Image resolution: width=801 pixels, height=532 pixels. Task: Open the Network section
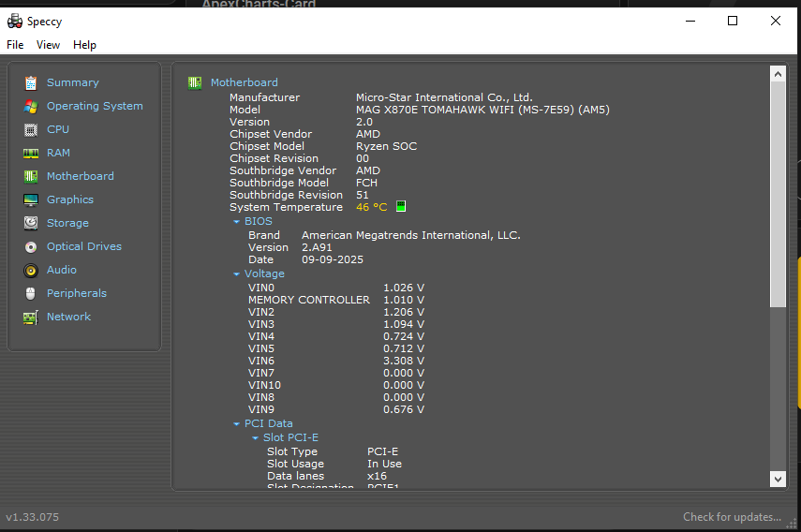68,317
